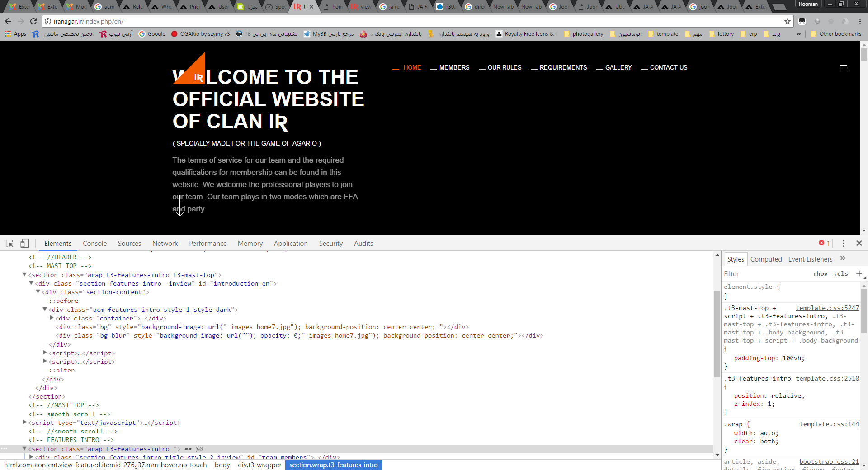The height and width of the screenshot is (470, 868).
Task: Click the red error count indicator
Action: 824,243
